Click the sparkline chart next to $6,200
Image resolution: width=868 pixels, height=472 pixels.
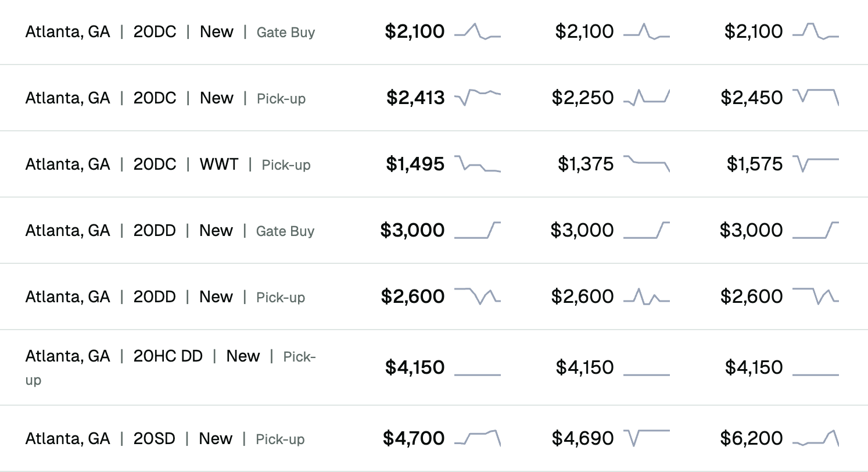[815, 438]
